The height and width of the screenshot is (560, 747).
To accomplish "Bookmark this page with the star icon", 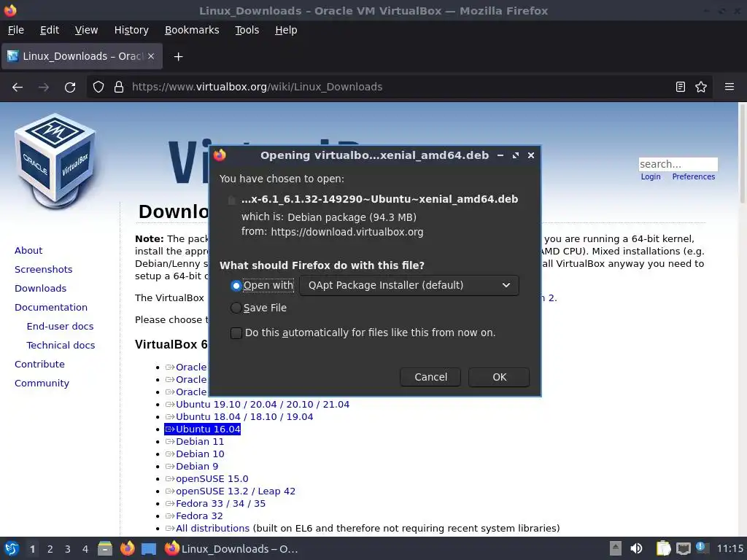I will [x=701, y=87].
